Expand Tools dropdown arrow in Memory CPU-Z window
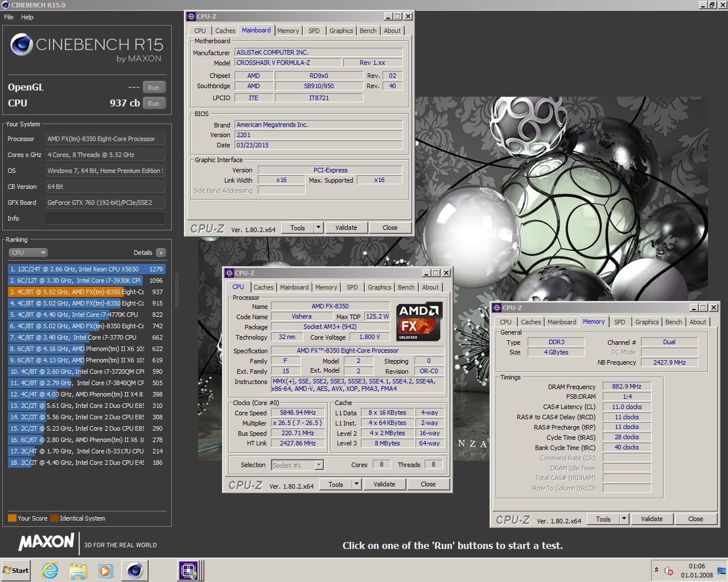728x582 pixels. pos(624,519)
